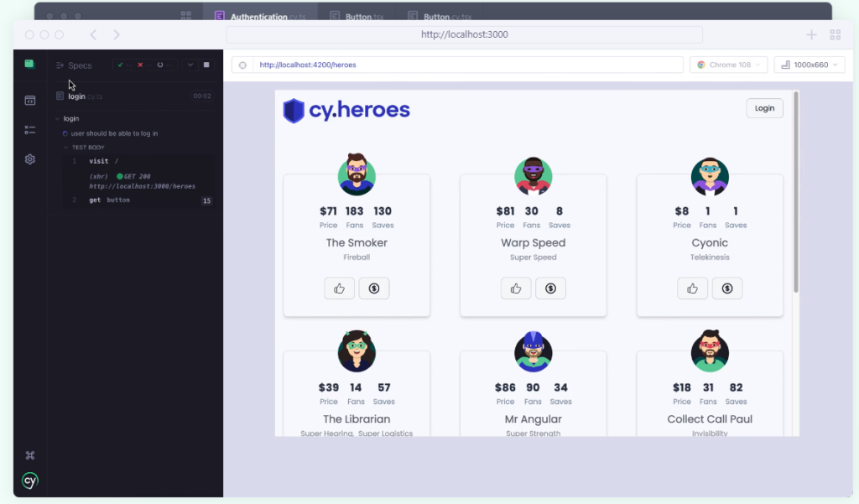Open the Runs list icon in sidebar
859x504 pixels.
tap(30, 130)
